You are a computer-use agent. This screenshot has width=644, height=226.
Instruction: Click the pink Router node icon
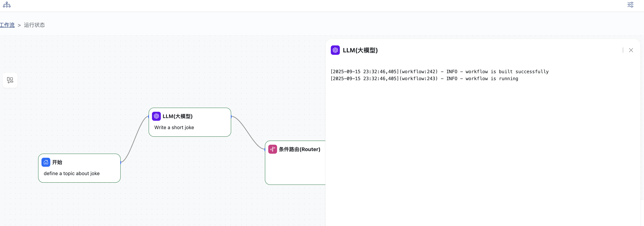272,149
